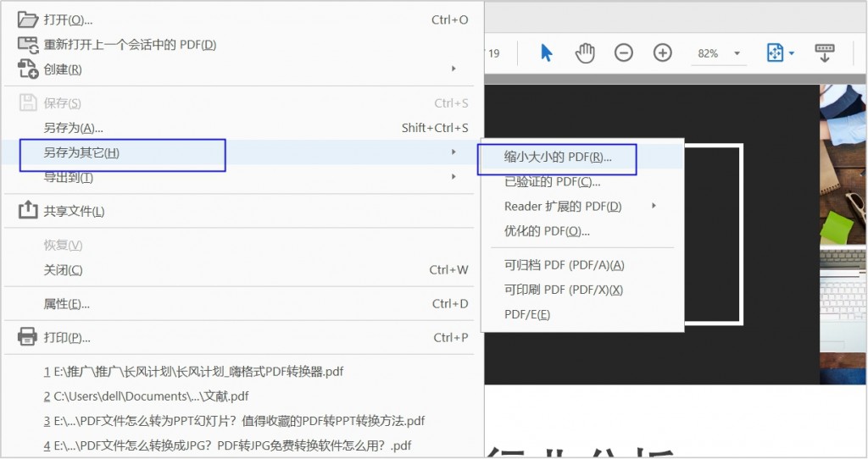Viewport: 868px width, 459px height.
Task: Click the fit page scrolling icon
Action: point(775,53)
